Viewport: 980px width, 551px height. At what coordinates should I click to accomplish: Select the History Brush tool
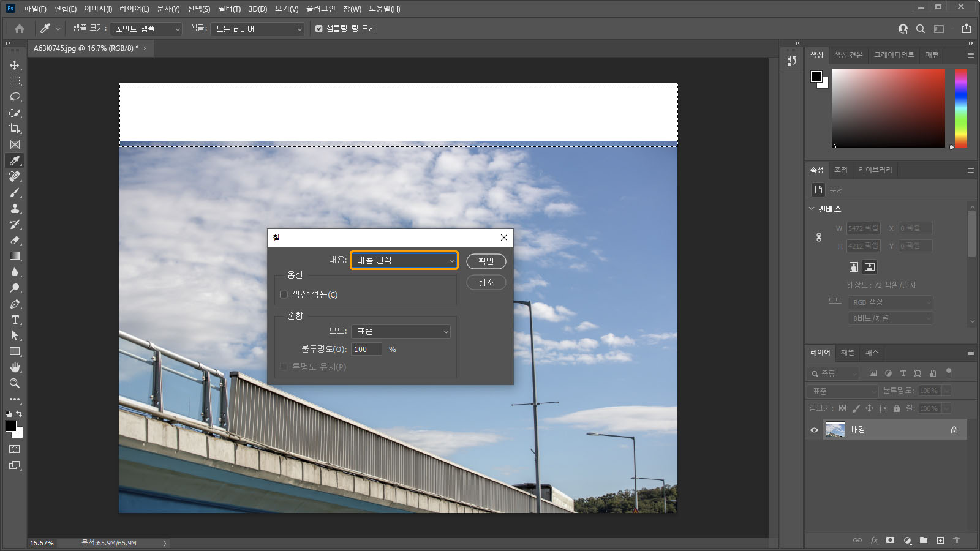15,224
